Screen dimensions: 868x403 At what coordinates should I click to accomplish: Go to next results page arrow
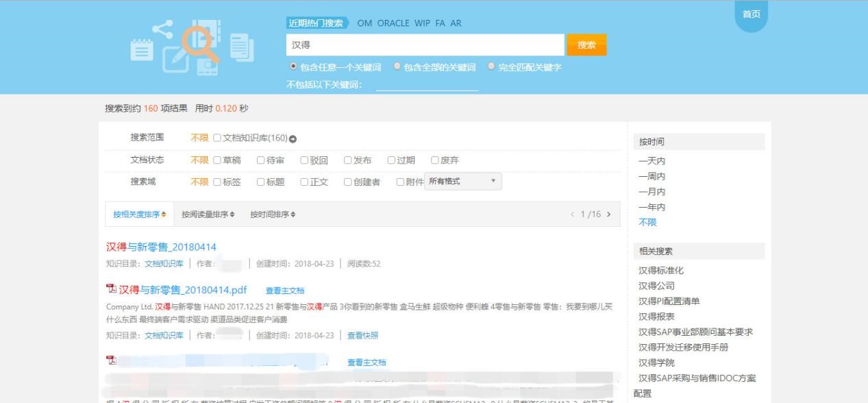point(609,215)
